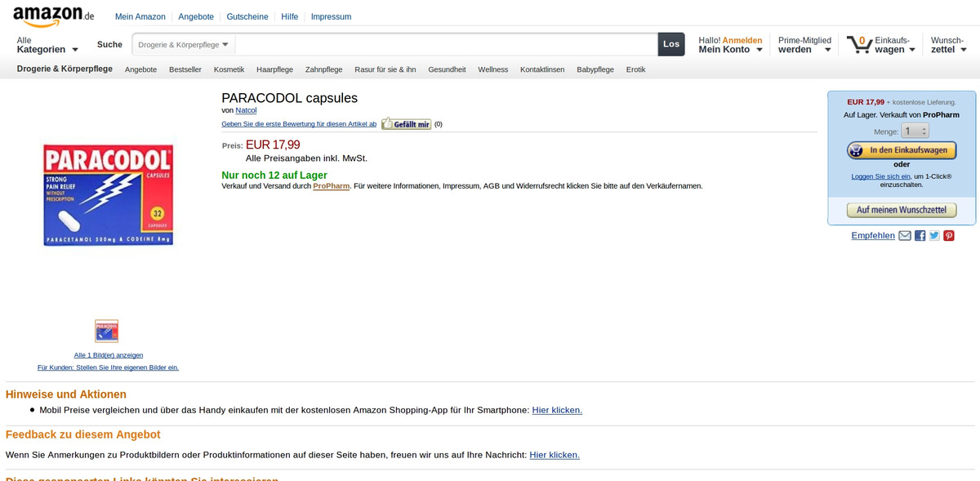Expand the Mein Konto dropdown
This screenshot has height=481, width=980.
(x=729, y=49)
